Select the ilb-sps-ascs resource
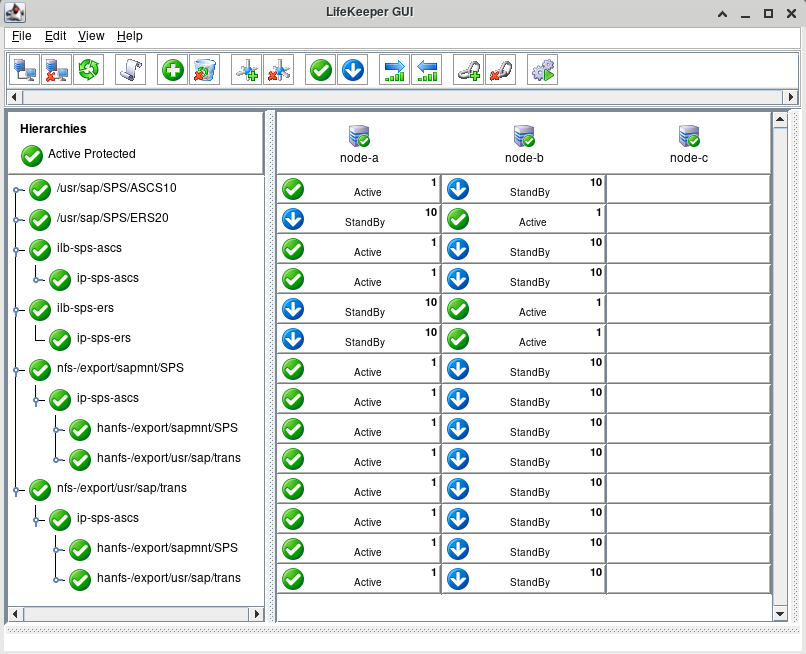806x654 pixels. pyautogui.click(x=89, y=248)
